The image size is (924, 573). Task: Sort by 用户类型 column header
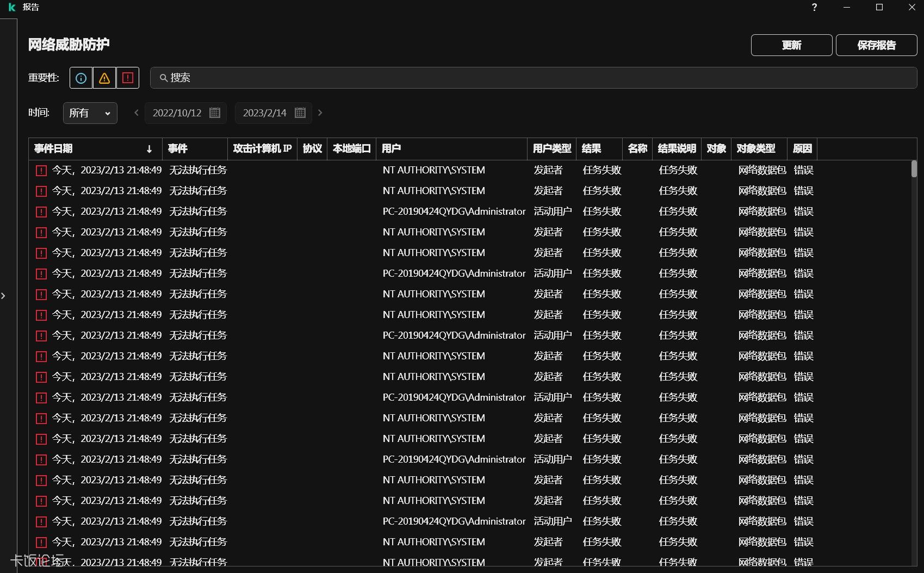[x=551, y=148]
